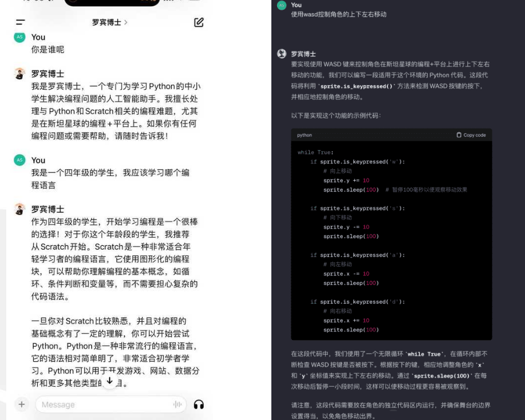This screenshot has width=525, height=420.
Task: Click the python language label on code block
Action: [x=304, y=135]
